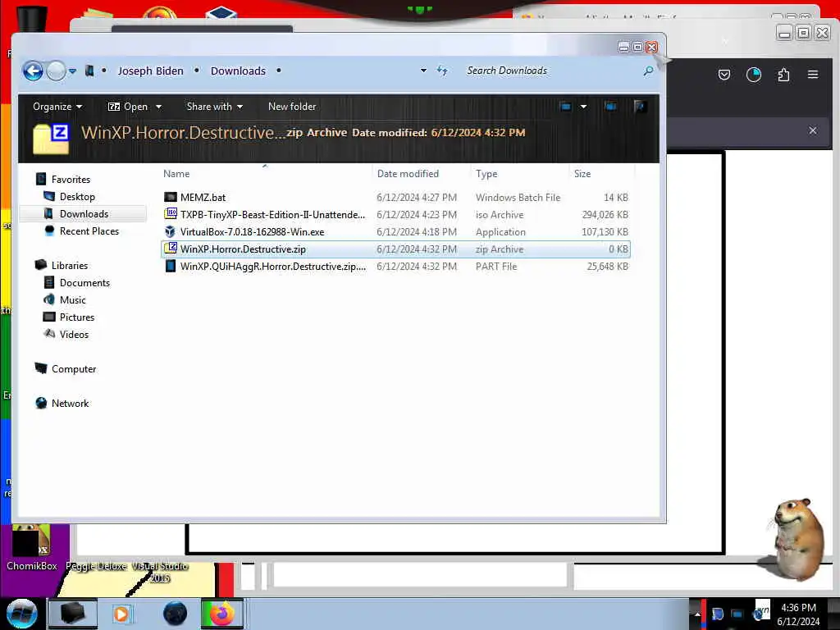840x630 pixels.
Task: Select Favorites in navigation pane
Action: point(71,180)
